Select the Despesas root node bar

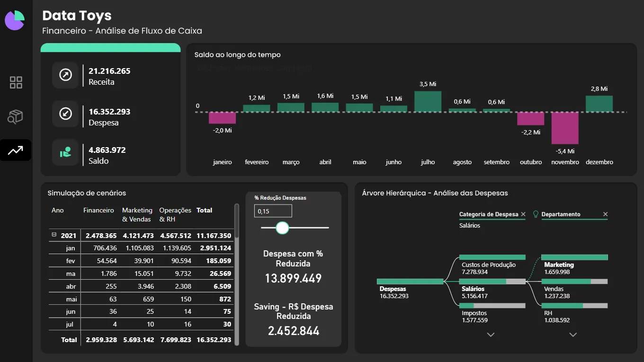410,282
